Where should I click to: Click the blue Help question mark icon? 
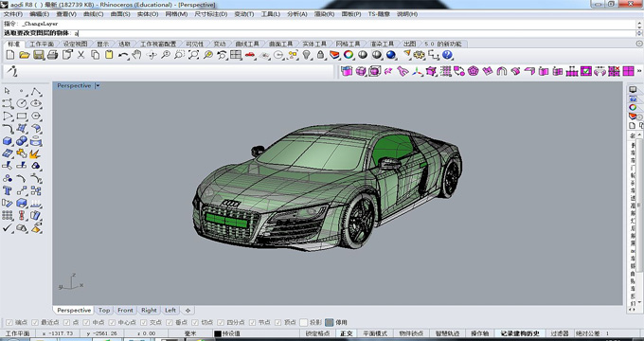click(447, 55)
